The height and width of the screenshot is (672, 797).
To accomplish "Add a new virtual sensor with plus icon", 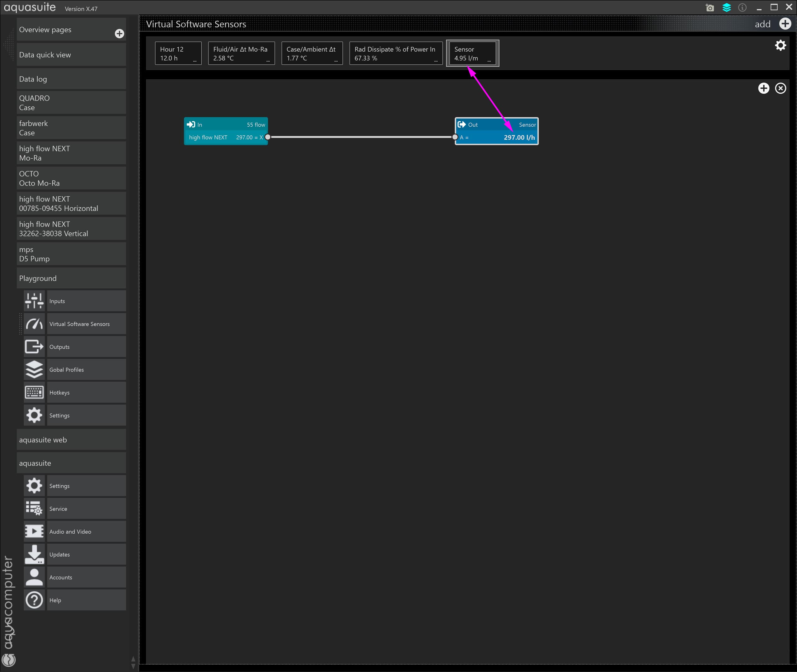I will 785,24.
